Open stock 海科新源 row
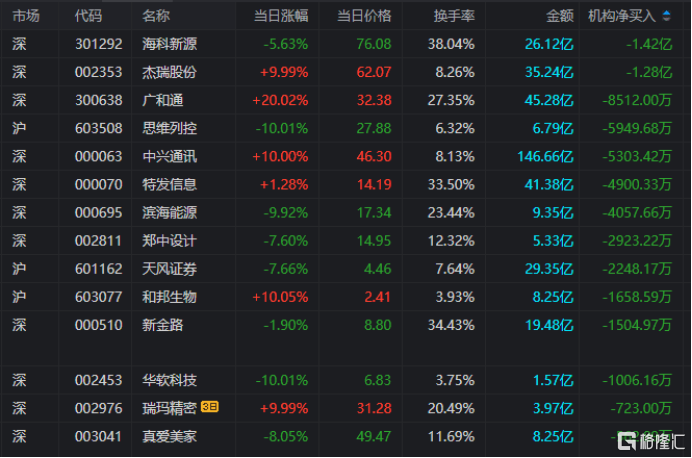This screenshot has height=458, width=692. [x=169, y=44]
